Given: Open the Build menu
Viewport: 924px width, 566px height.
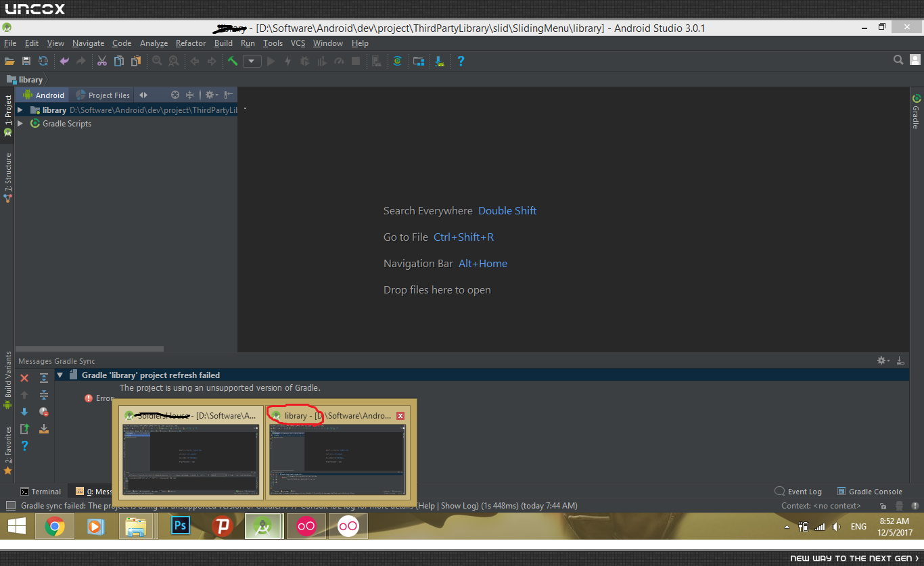Looking at the screenshot, I should click(223, 43).
